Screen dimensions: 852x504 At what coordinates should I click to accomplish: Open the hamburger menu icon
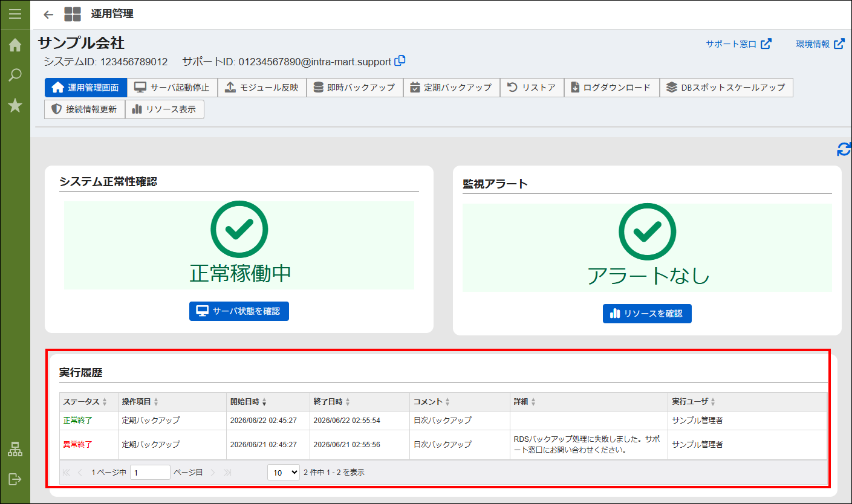pos(15,14)
